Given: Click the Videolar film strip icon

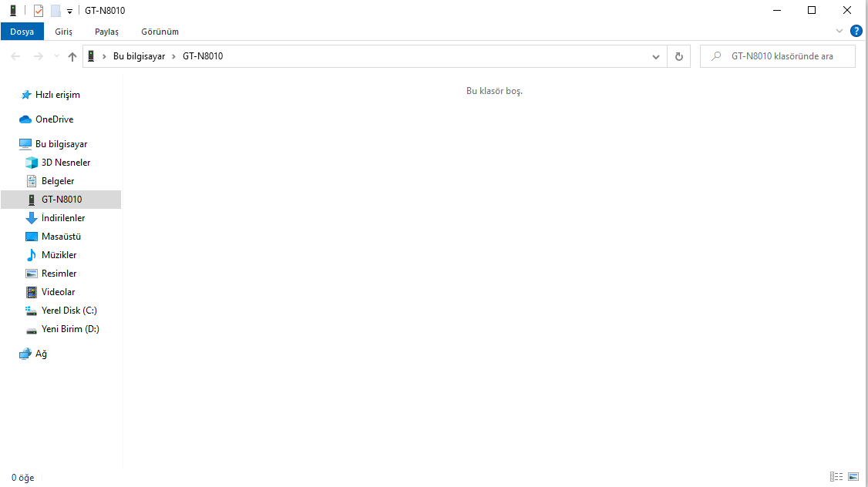Looking at the screenshot, I should (x=32, y=292).
